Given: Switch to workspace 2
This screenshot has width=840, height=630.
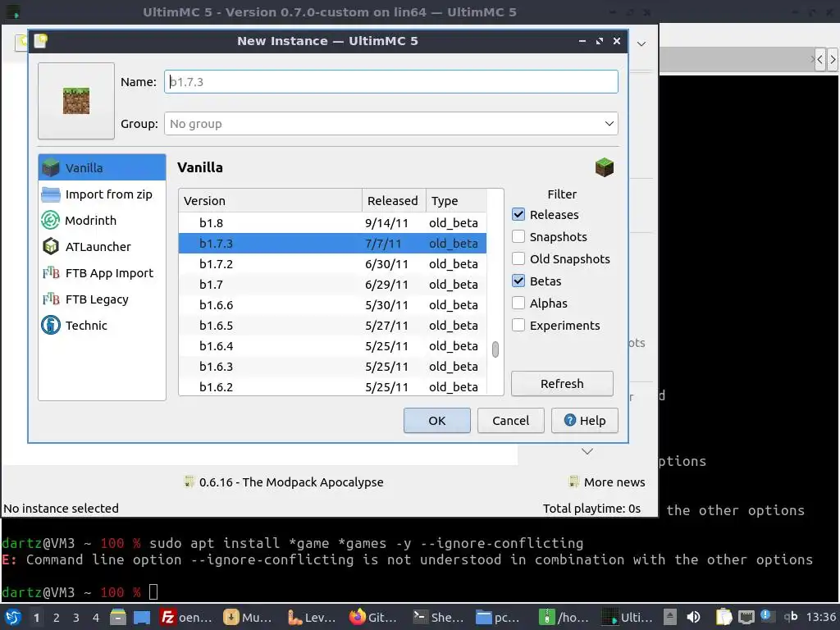Looking at the screenshot, I should coord(57,618).
